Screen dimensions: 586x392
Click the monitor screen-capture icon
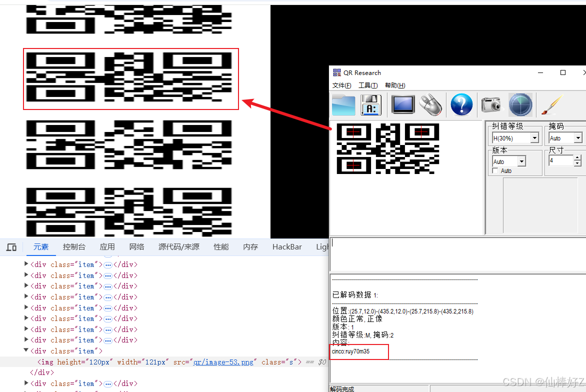coord(403,104)
